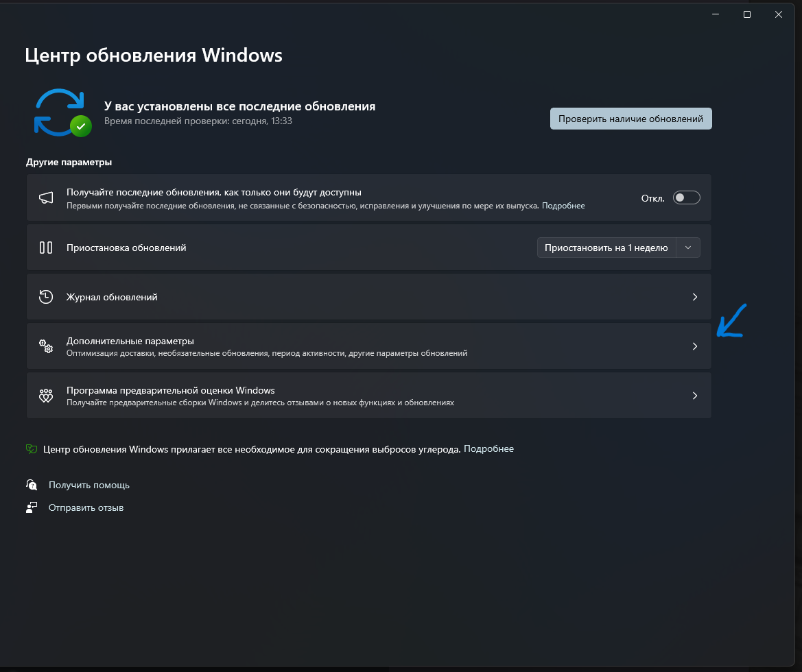802x672 pixels.
Task: Click the carbon emissions statement text
Action: pos(252,449)
